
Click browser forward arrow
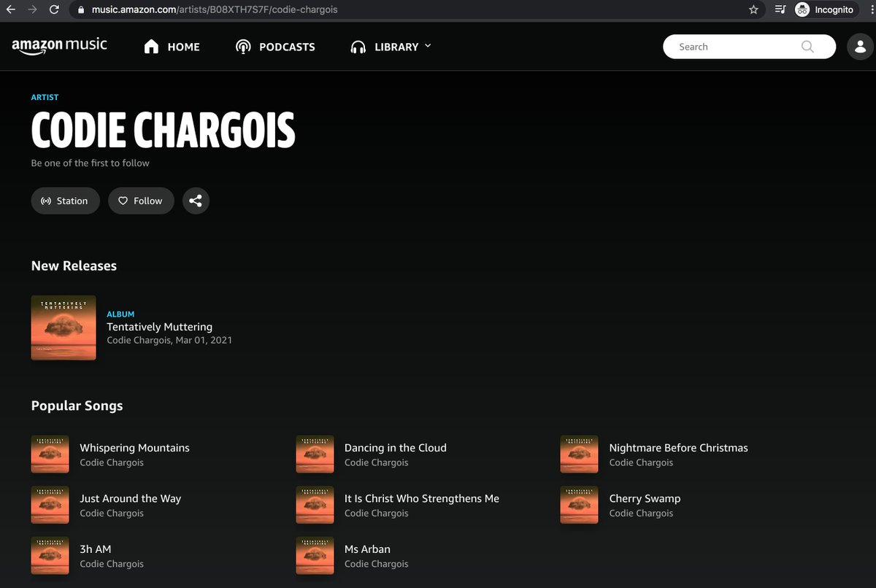[31, 9]
